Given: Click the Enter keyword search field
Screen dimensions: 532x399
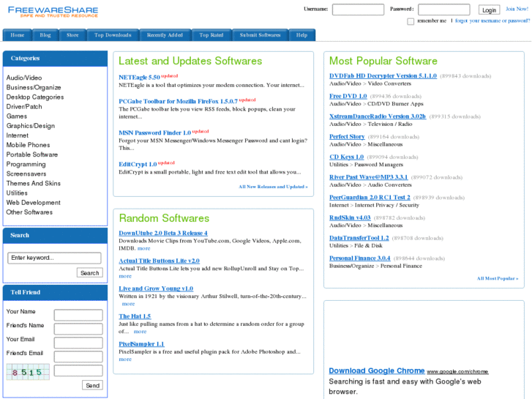Looking at the screenshot, I should point(54,258).
